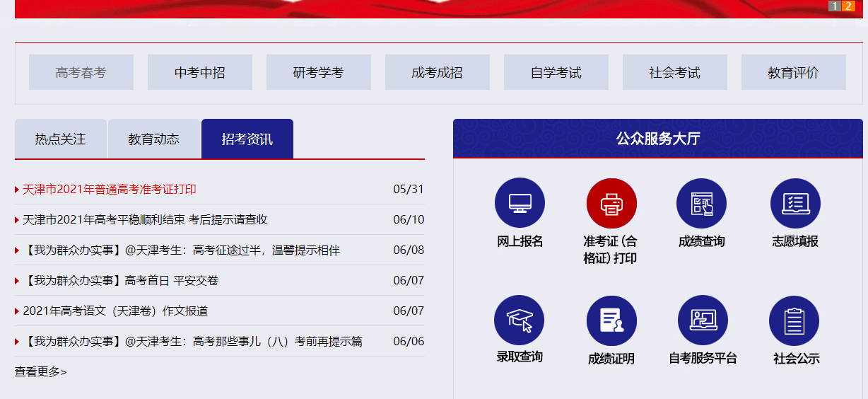Go to the 中考中招 section

click(x=200, y=72)
